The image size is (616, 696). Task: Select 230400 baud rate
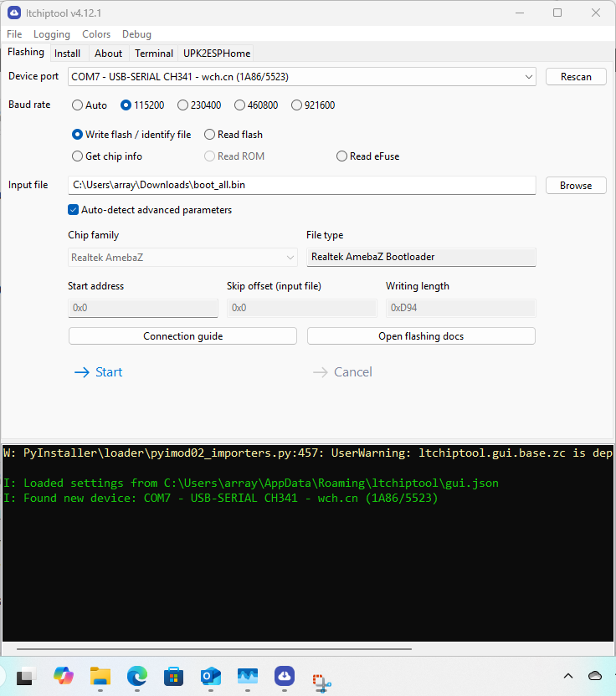tap(199, 105)
